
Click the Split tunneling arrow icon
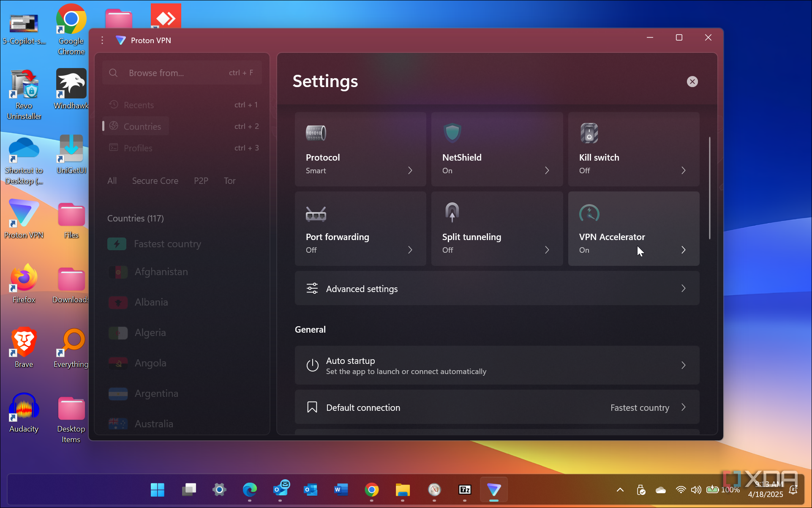(x=452, y=212)
